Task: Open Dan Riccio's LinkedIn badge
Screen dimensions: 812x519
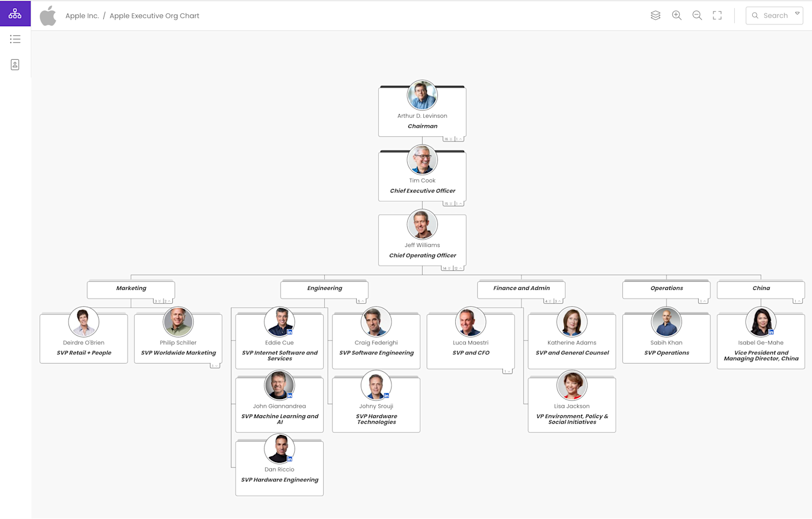Action: (289, 459)
